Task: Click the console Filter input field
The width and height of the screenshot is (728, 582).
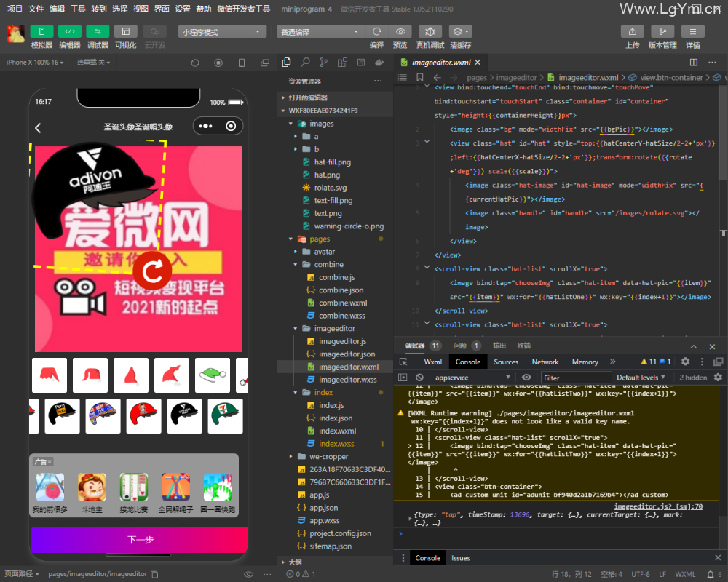Action: point(576,378)
